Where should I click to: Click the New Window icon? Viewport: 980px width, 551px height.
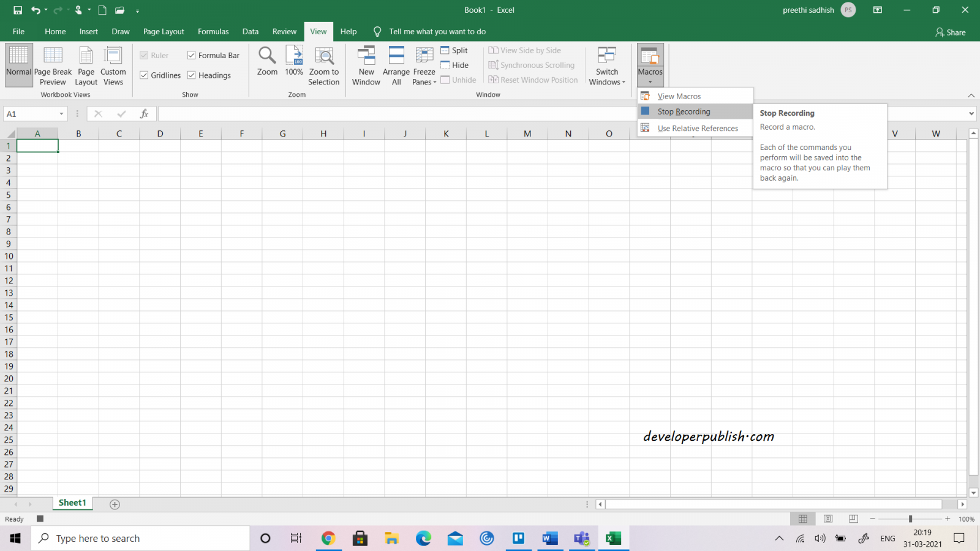coord(366,64)
